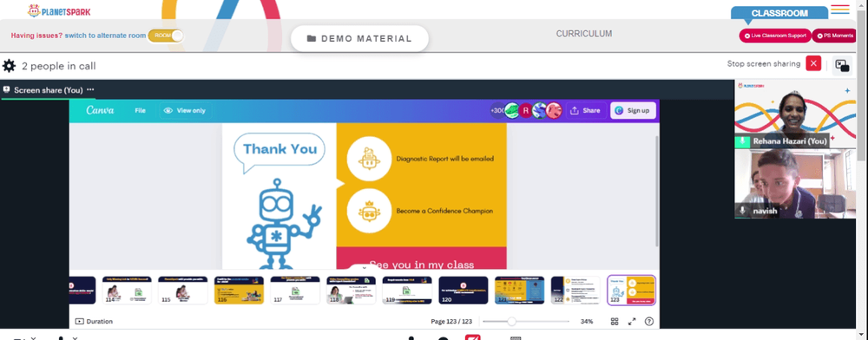Click the red R collaborator avatar
The width and height of the screenshot is (868, 340).
(525, 110)
